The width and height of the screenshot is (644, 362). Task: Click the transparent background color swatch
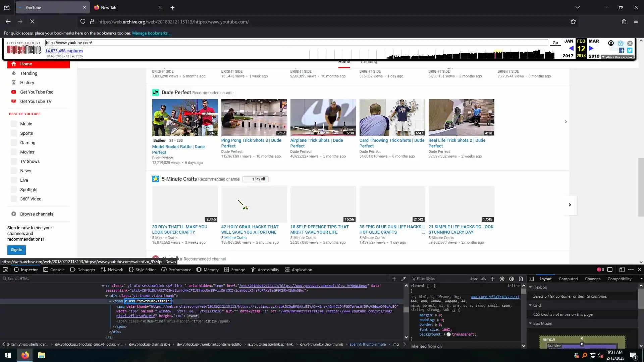point(448,335)
